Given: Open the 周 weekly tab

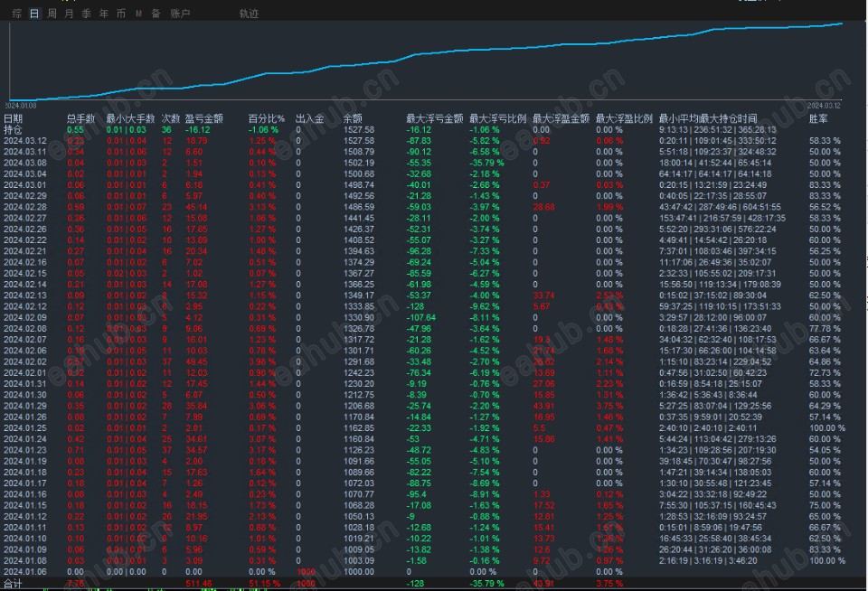Looking at the screenshot, I should click(x=52, y=14).
